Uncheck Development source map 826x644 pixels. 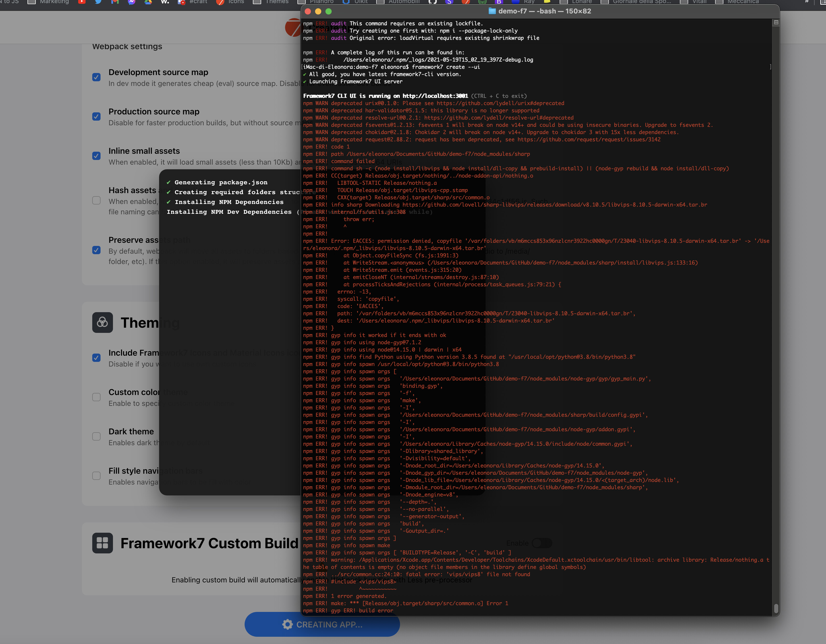pos(96,77)
